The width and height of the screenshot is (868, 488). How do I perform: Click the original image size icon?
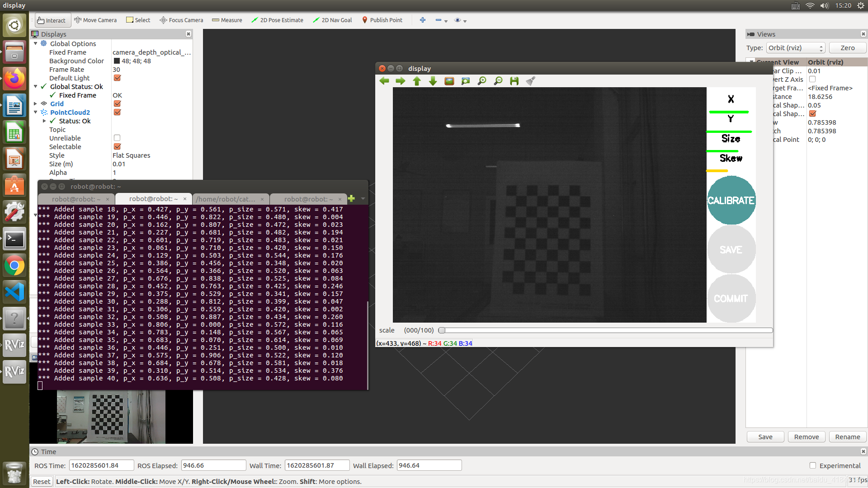pos(449,81)
